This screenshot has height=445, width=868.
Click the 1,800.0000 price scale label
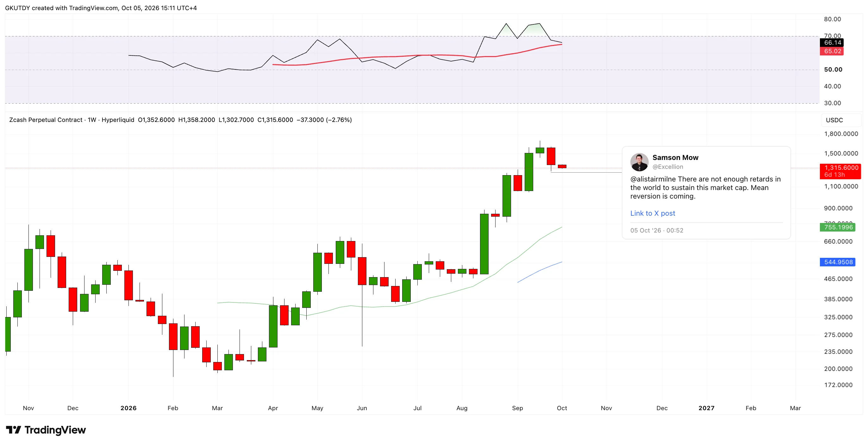click(x=841, y=134)
